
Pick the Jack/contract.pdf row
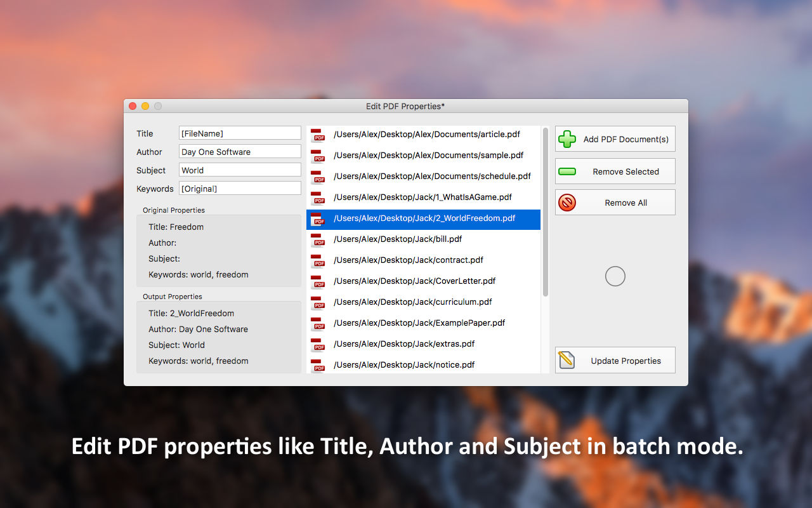tap(423, 260)
